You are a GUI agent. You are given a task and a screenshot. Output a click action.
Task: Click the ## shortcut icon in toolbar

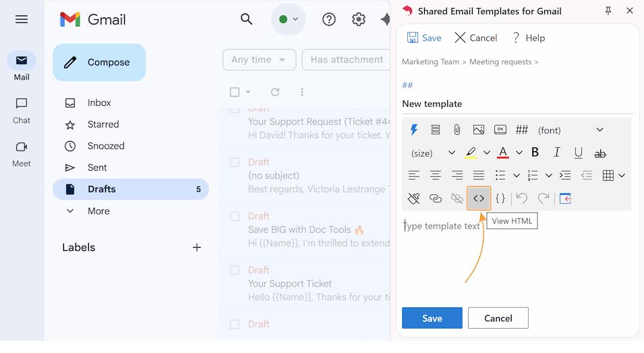(522, 130)
